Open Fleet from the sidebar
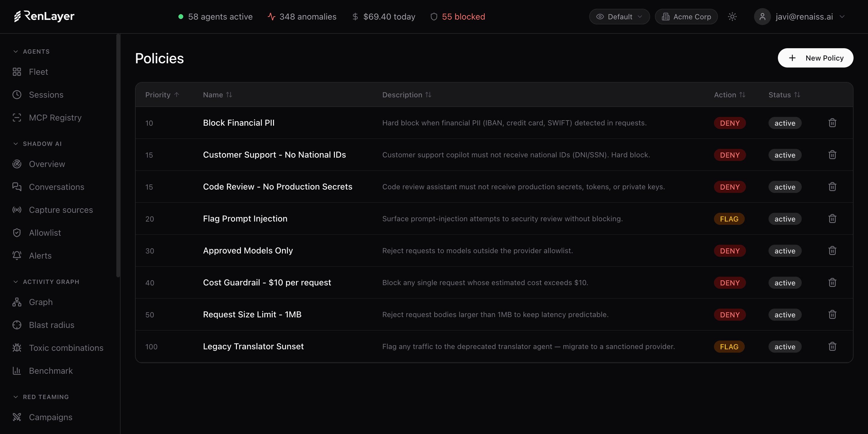868x434 pixels. click(38, 72)
